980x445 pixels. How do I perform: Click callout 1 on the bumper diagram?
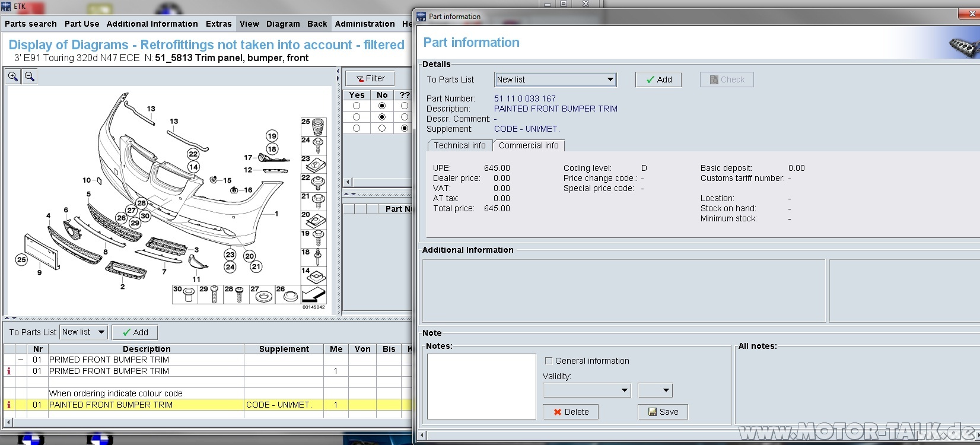[276, 214]
